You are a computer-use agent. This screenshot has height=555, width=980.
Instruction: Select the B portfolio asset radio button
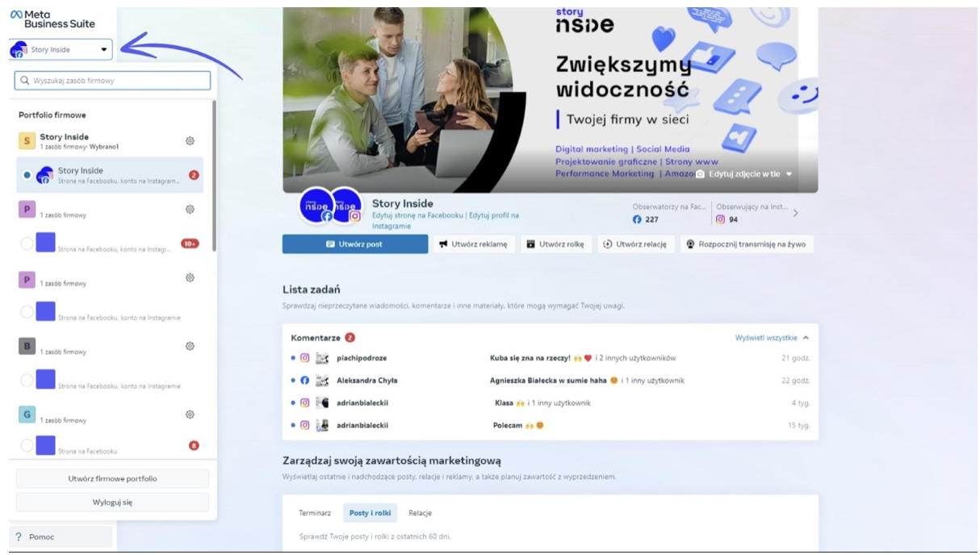pos(27,380)
